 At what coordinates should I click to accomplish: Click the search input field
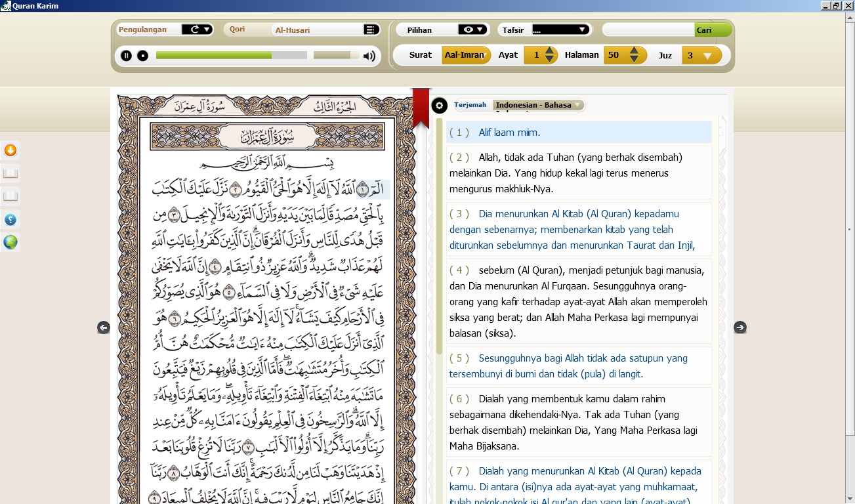click(x=648, y=30)
